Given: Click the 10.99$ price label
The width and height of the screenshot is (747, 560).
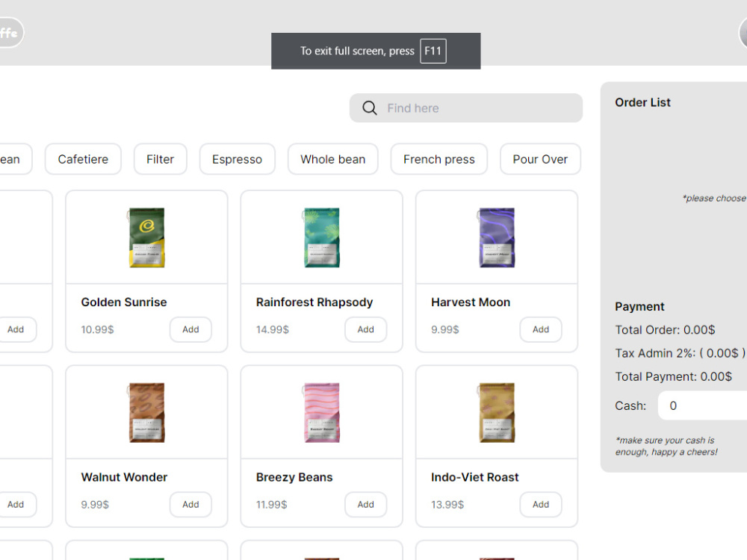Looking at the screenshot, I should pyautogui.click(x=97, y=329).
